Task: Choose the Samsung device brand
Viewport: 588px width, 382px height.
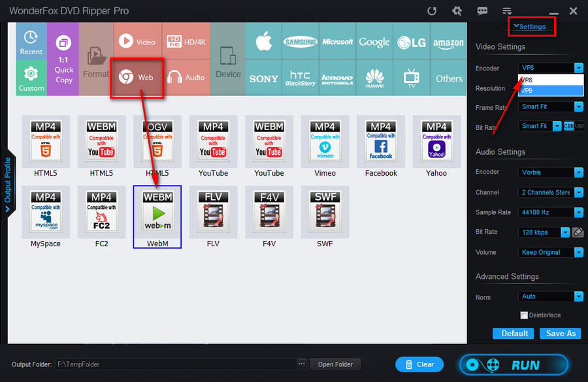Action: 300,41
